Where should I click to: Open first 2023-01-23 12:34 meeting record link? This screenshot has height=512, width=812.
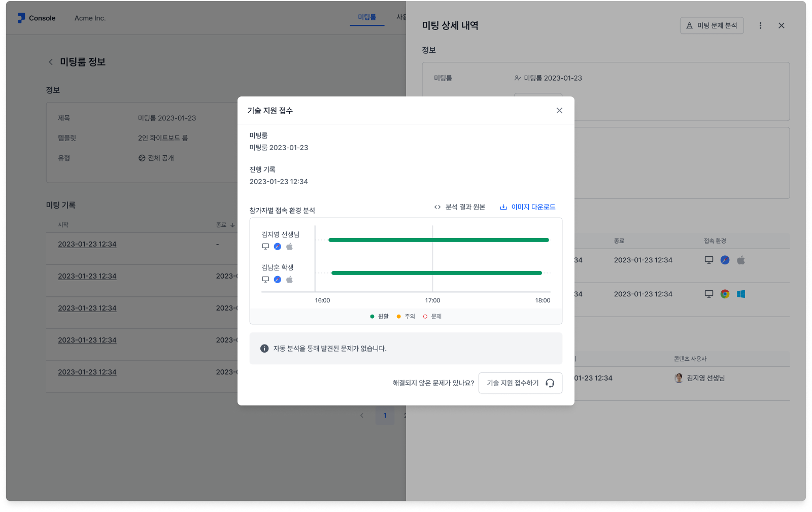pos(87,244)
